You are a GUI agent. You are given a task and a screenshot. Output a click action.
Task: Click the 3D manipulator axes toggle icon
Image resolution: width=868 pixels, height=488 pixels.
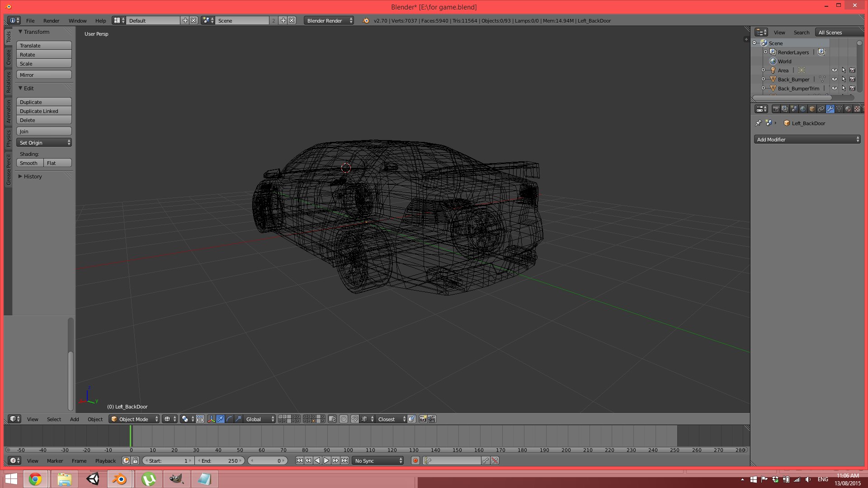click(x=211, y=419)
